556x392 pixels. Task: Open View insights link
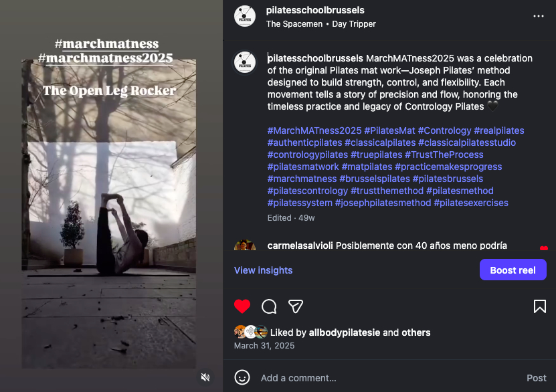263,270
